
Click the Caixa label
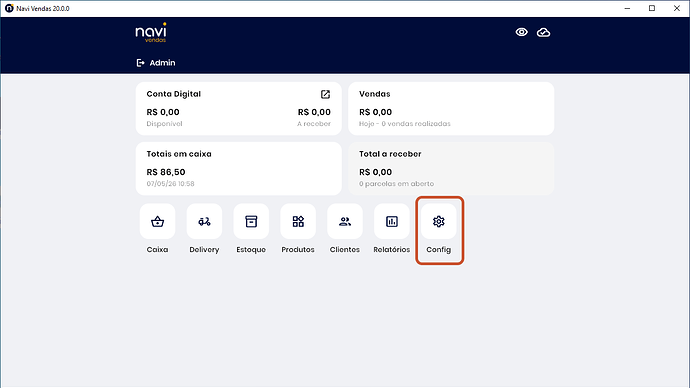158,249
